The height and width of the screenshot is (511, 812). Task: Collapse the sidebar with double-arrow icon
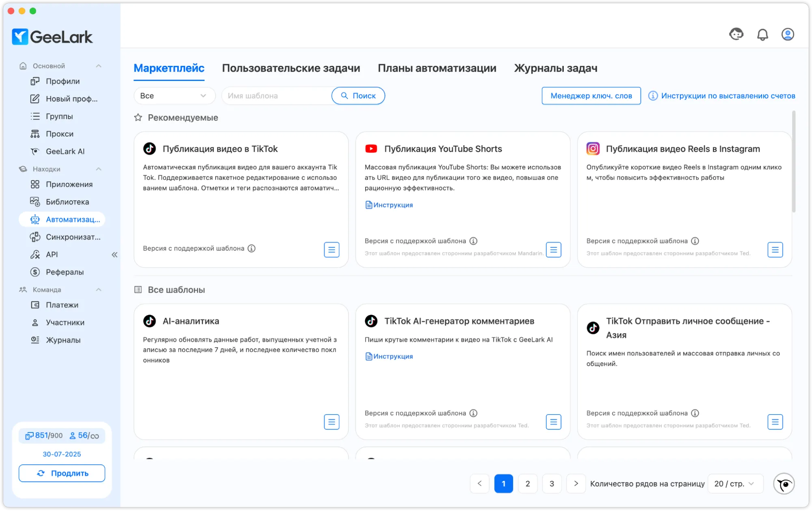(x=115, y=254)
